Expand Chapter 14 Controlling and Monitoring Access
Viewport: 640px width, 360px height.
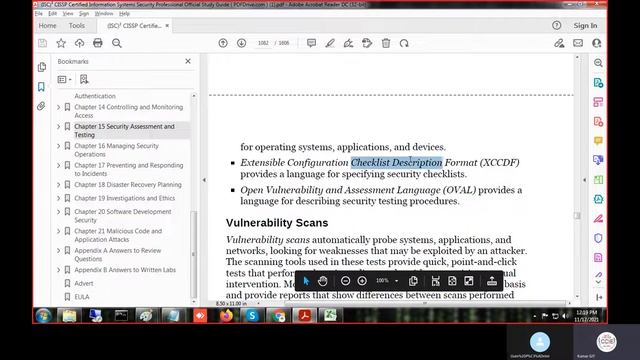click(x=58, y=107)
